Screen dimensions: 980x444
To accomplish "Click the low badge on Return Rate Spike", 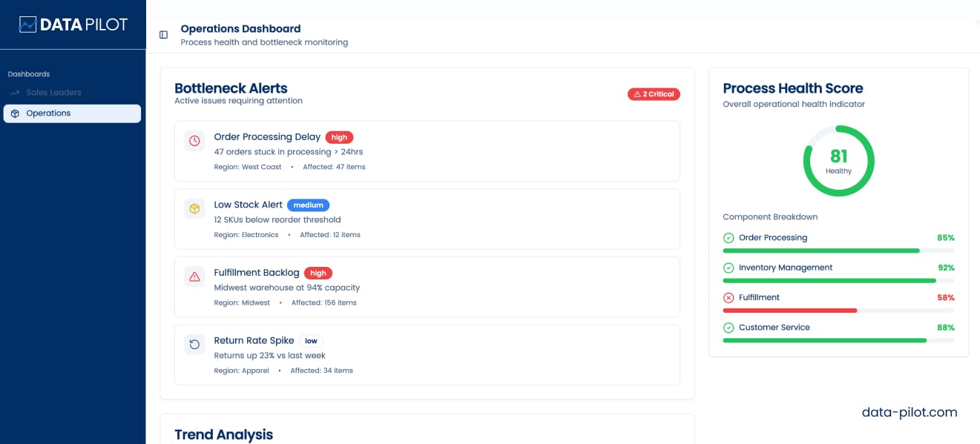I will (x=311, y=341).
